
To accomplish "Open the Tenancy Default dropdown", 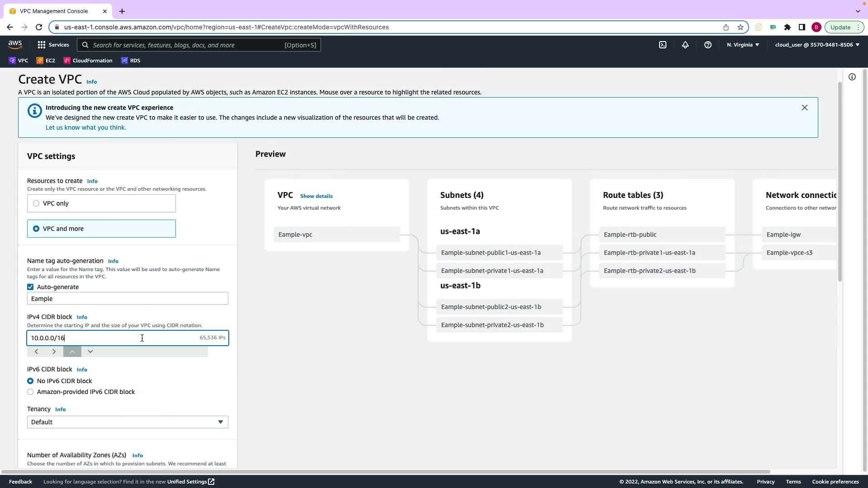I will [127, 422].
